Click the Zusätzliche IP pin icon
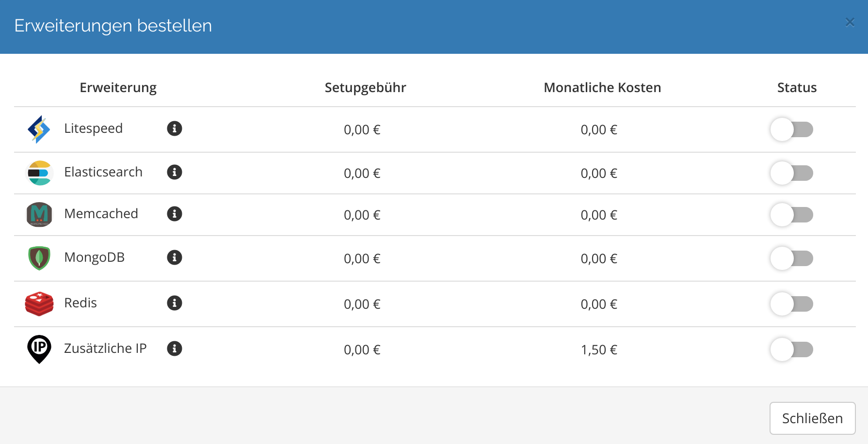The image size is (868, 444). pyautogui.click(x=39, y=349)
